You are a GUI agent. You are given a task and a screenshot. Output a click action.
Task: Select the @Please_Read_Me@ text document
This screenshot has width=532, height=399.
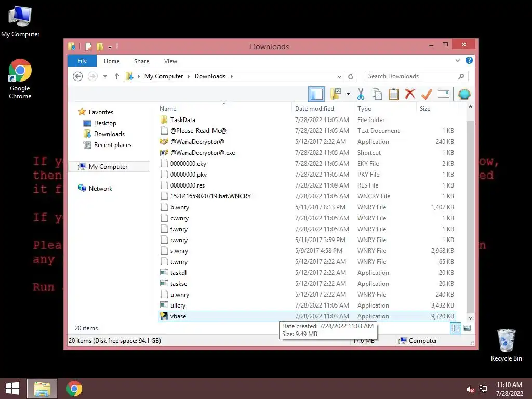click(307, 130)
